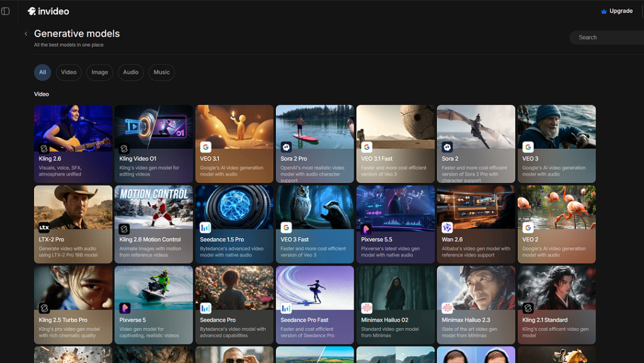
Task: Filter models by Music
Action: click(162, 72)
